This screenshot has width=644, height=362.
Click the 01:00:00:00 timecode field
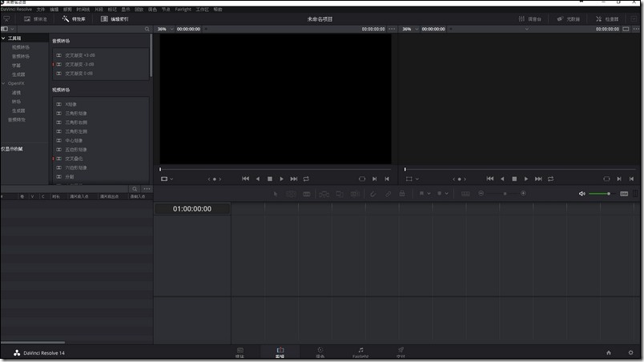[x=192, y=209]
